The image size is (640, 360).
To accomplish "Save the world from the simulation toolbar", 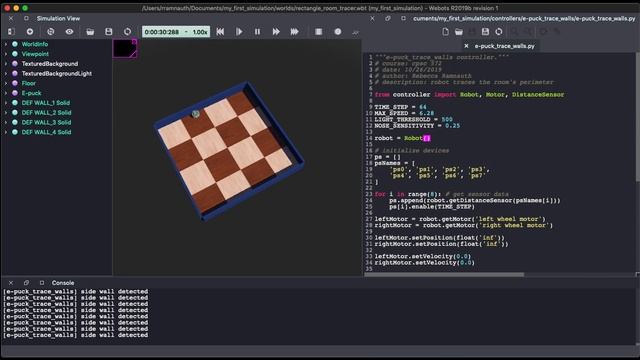I will click(x=109, y=31).
